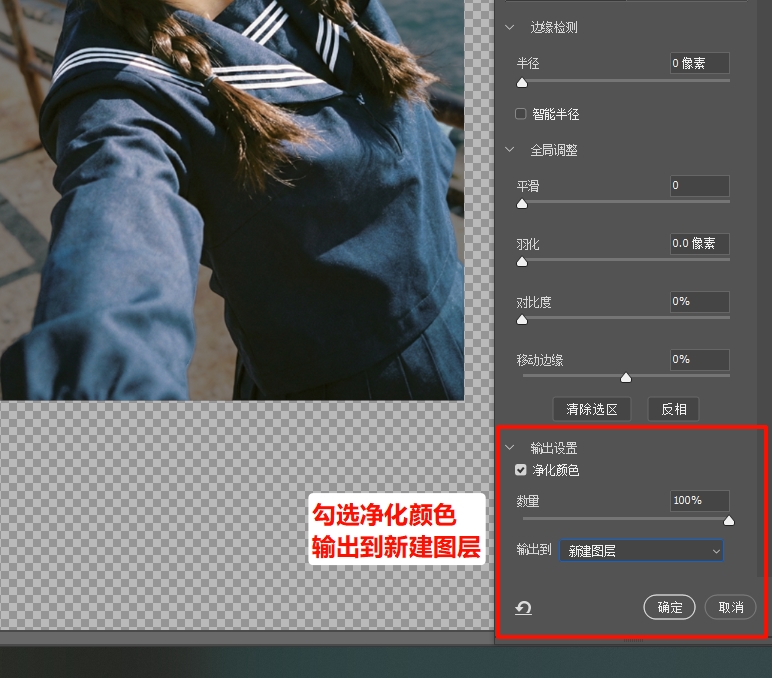Image resolution: width=772 pixels, height=678 pixels.
Task: Click the 移动边缘 value field
Action: (700, 359)
